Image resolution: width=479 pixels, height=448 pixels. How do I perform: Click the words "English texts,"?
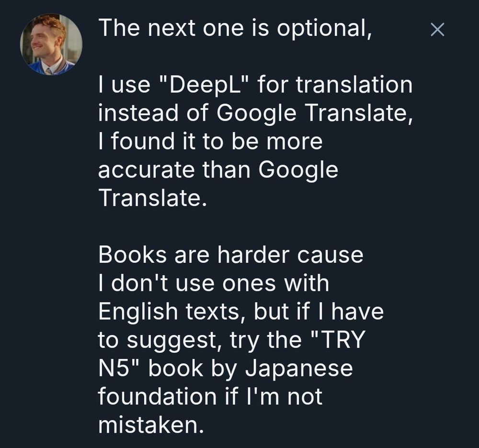(172, 312)
